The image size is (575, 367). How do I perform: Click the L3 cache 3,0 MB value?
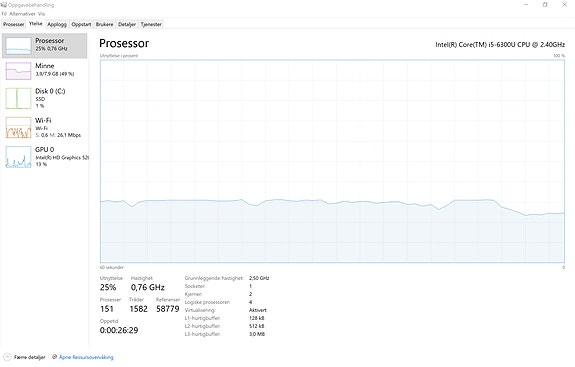tap(257, 334)
